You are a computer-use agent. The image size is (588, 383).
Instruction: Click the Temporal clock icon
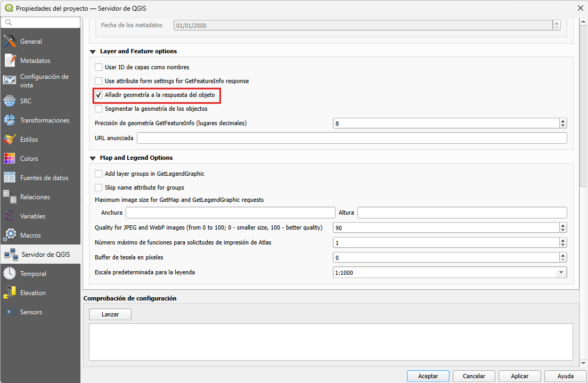[x=10, y=274]
